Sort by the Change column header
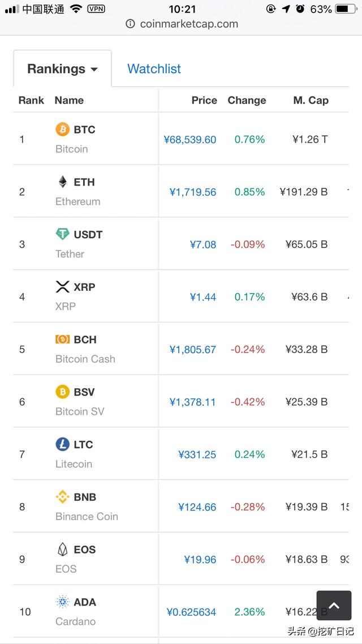 coord(247,100)
